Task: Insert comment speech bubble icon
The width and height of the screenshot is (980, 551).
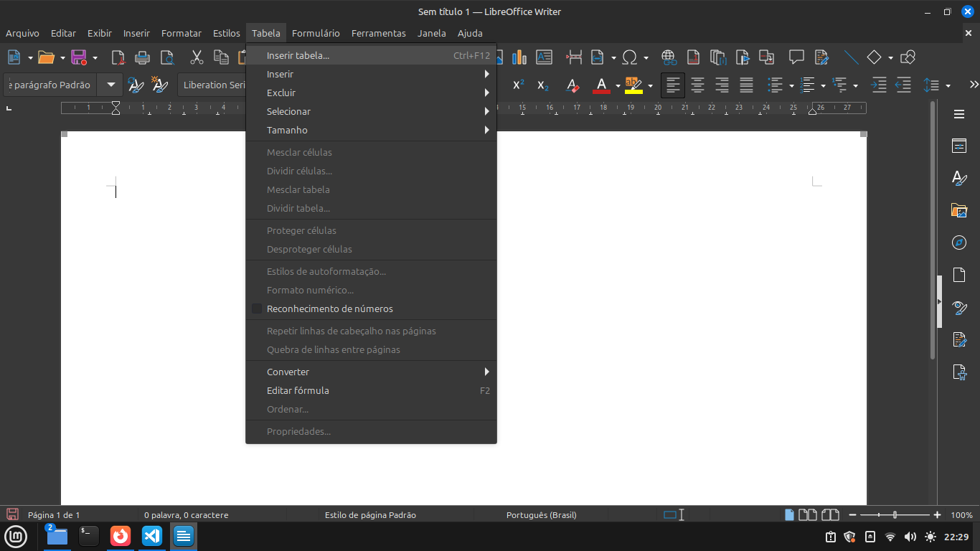Action: pos(796,57)
